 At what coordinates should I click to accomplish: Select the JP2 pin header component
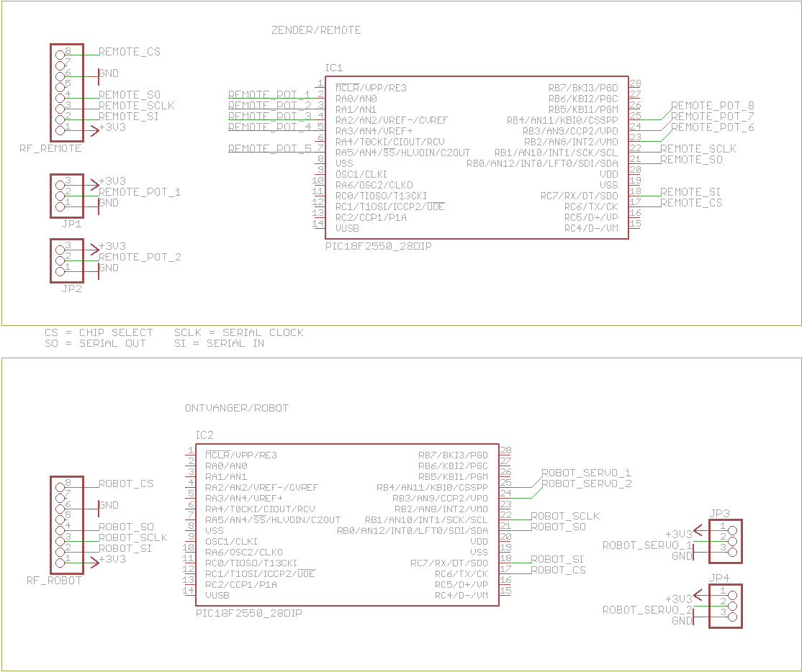click(x=67, y=260)
